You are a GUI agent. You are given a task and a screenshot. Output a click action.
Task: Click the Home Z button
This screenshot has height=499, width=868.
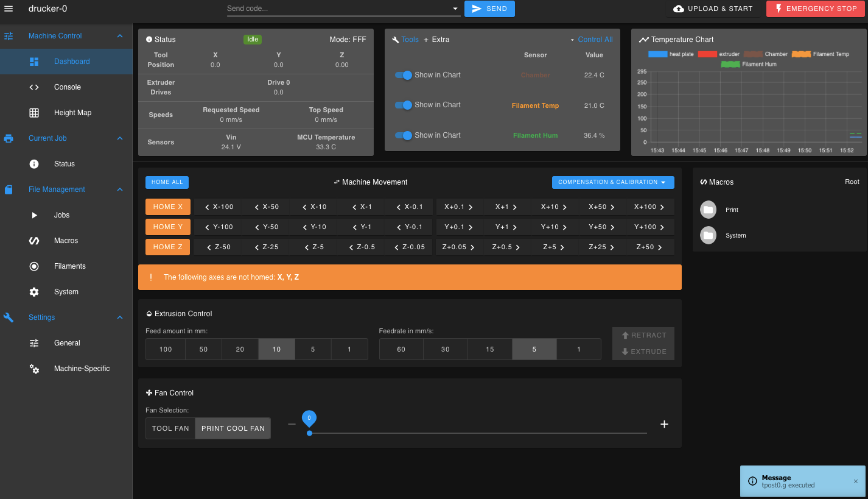(168, 247)
